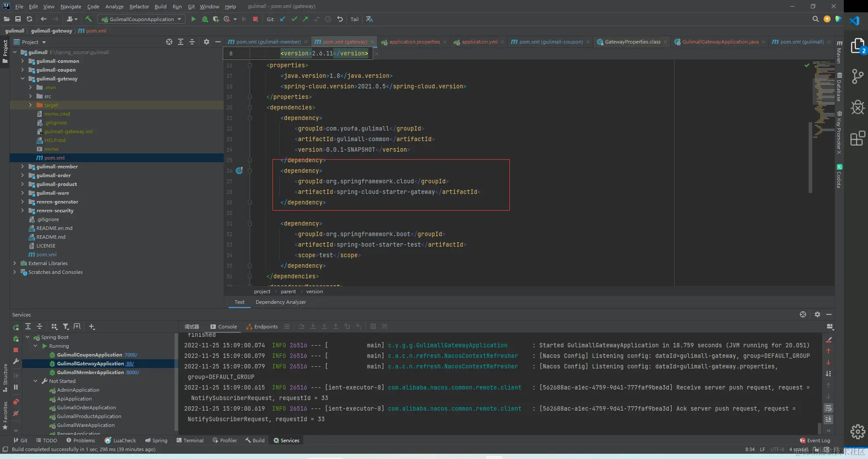Screen dimensions: 868x459
Task: Open the Dependency Analyzer view
Action: pyautogui.click(x=280, y=302)
